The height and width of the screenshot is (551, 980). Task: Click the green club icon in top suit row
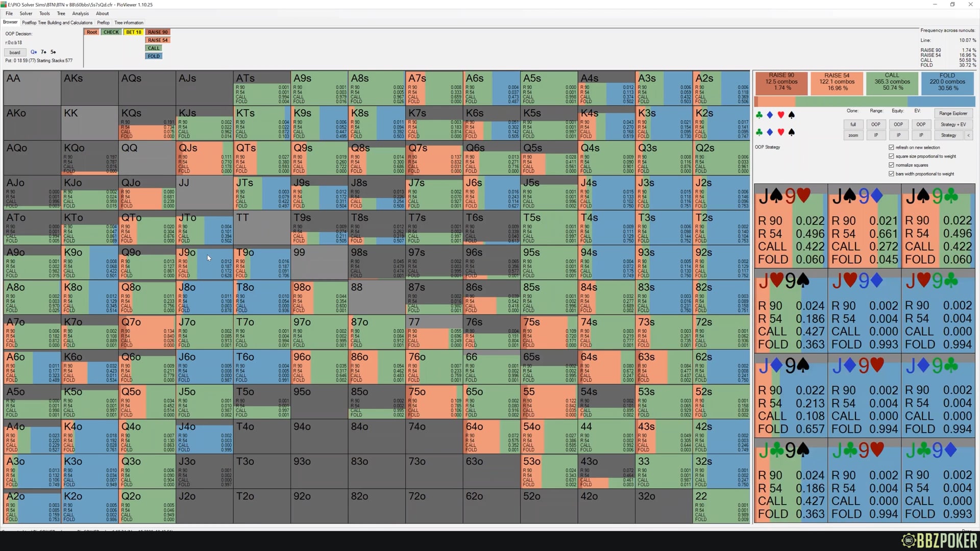coord(759,115)
